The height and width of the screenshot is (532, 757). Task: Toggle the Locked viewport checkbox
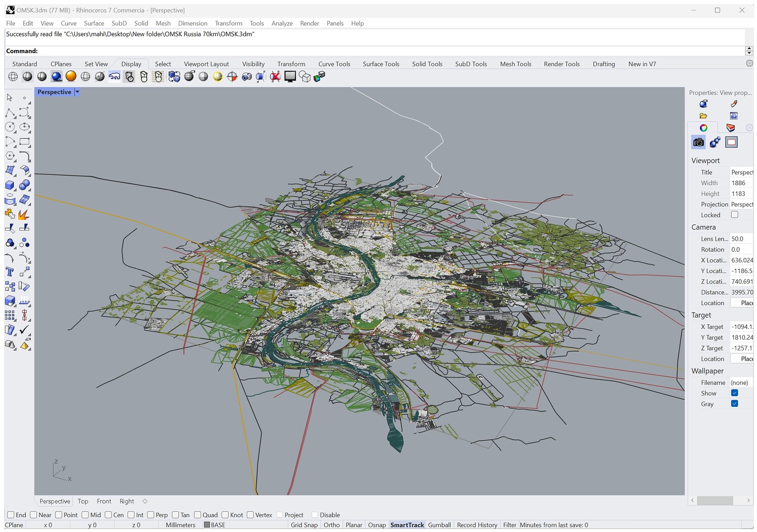(734, 215)
